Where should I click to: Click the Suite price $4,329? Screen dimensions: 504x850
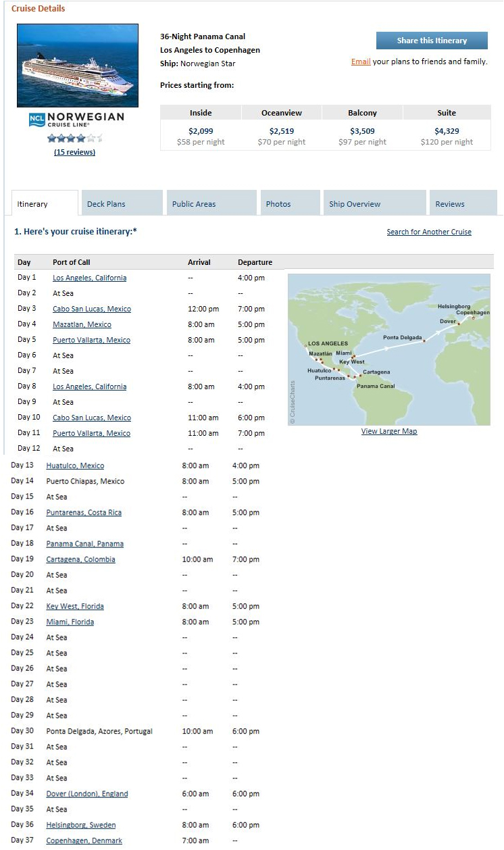tap(447, 131)
